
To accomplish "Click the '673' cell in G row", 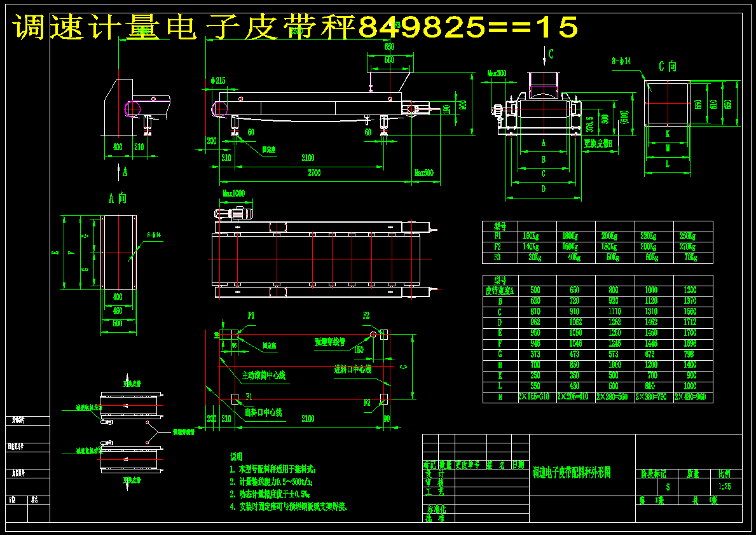I will click(x=651, y=354).
